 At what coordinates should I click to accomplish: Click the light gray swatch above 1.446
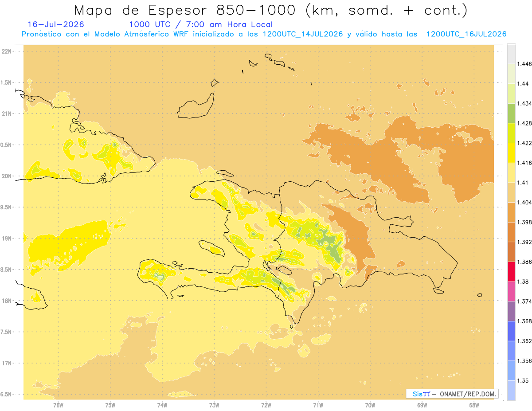pos(511,54)
